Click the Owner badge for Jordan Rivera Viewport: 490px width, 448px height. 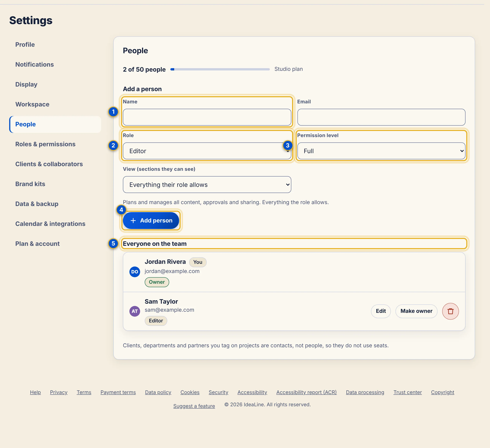coord(157,282)
